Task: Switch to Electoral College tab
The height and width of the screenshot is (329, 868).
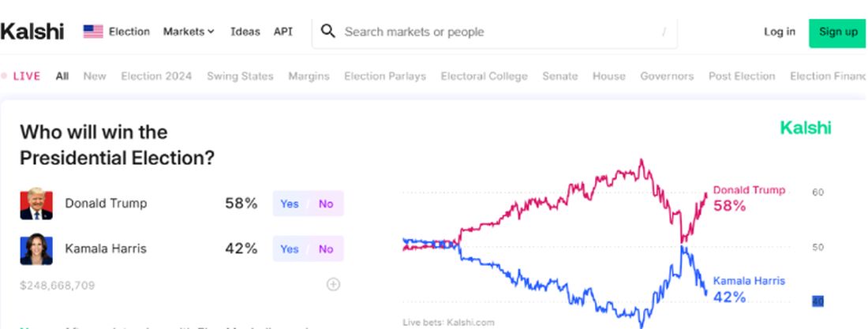Action: pos(485,76)
